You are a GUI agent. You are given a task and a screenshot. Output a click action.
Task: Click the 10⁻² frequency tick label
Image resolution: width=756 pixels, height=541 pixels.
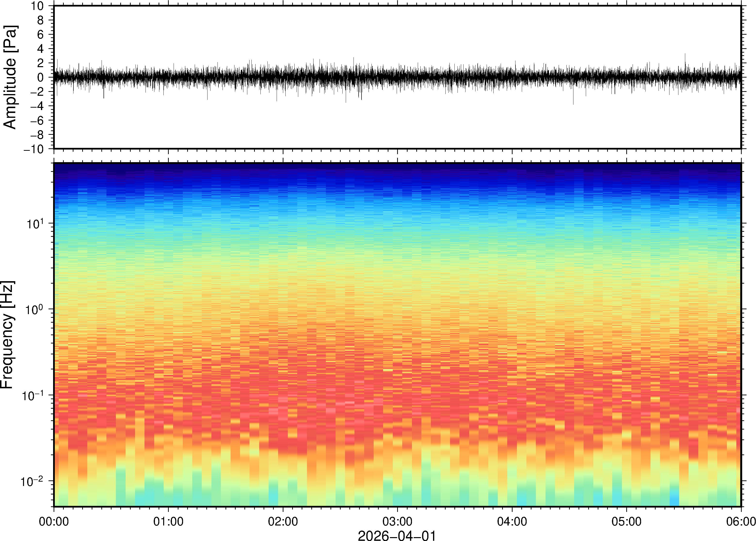[32, 481]
